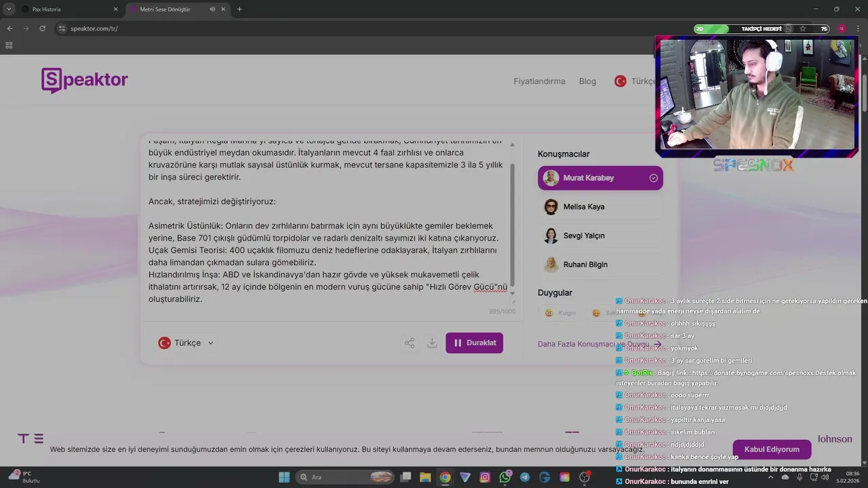The width and height of the screenshot is (868, 488).
Task: Open the Fiyatlandırma page
Action: (539, 81)
